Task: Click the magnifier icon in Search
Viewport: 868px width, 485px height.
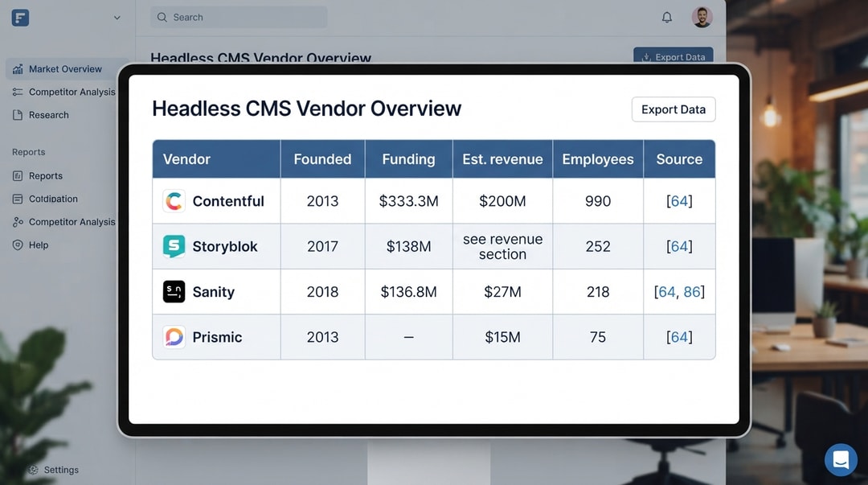Action: pyautogui.click(x=162, y=17)
